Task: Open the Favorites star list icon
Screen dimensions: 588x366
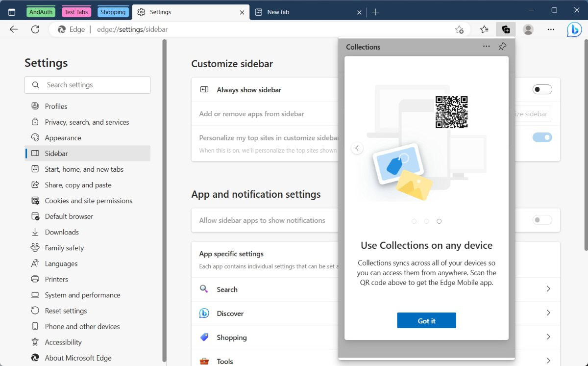Action: (x=484, y=29)
